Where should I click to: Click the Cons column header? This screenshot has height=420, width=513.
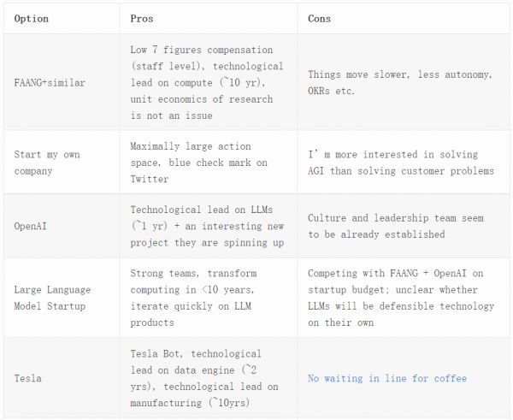click(320, 19)
